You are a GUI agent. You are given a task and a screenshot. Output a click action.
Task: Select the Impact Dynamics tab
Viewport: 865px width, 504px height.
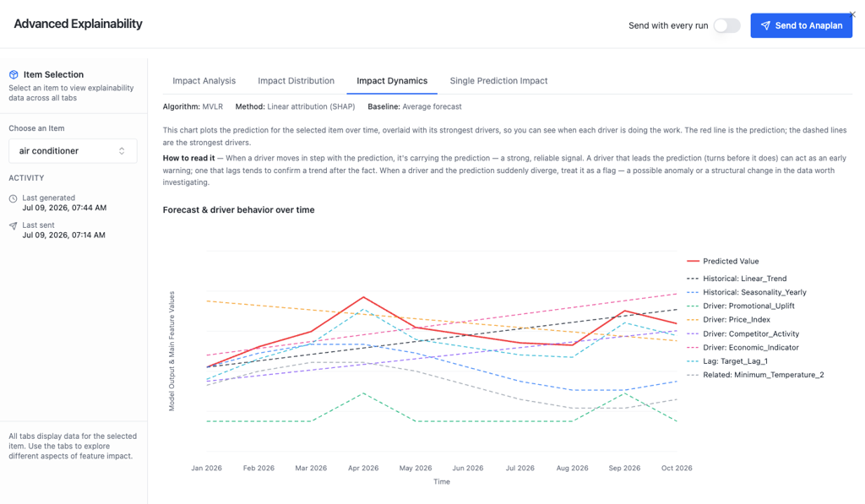pos(392,80)
